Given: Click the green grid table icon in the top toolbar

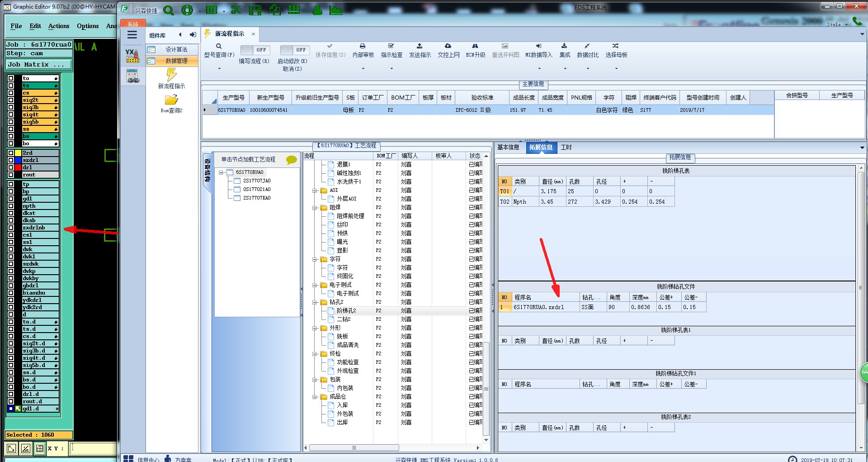Looking at the screenshot, I should point(212,10).
